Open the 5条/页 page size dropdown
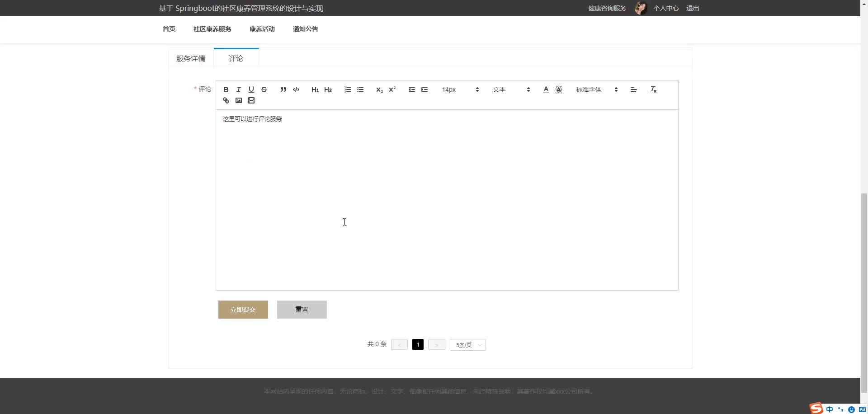Viewport: 868px width, 414px height. tap(468, 345)
